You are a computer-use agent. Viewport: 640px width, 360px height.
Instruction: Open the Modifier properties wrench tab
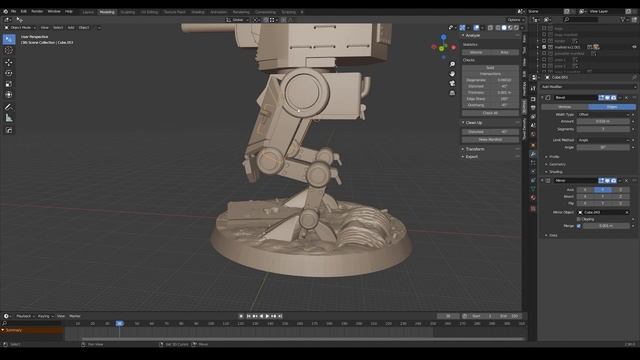[x=533, y=154]
